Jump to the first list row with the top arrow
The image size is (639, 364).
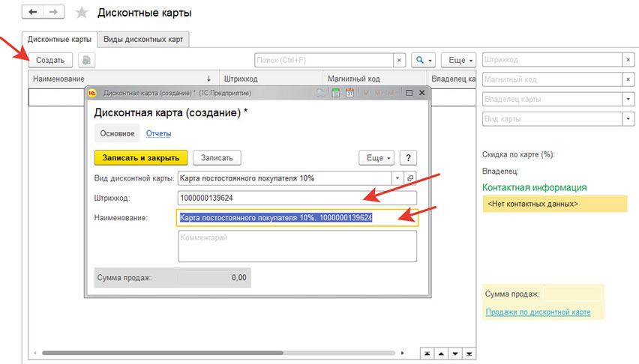tap(427, 354)
